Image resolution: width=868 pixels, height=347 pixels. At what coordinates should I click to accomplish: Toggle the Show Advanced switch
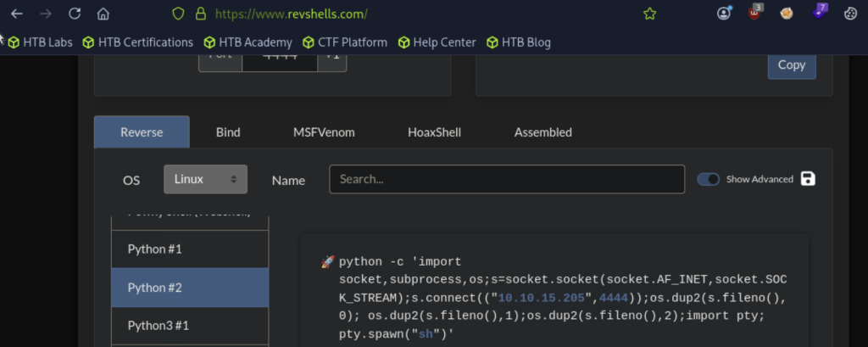click(708, 179)
